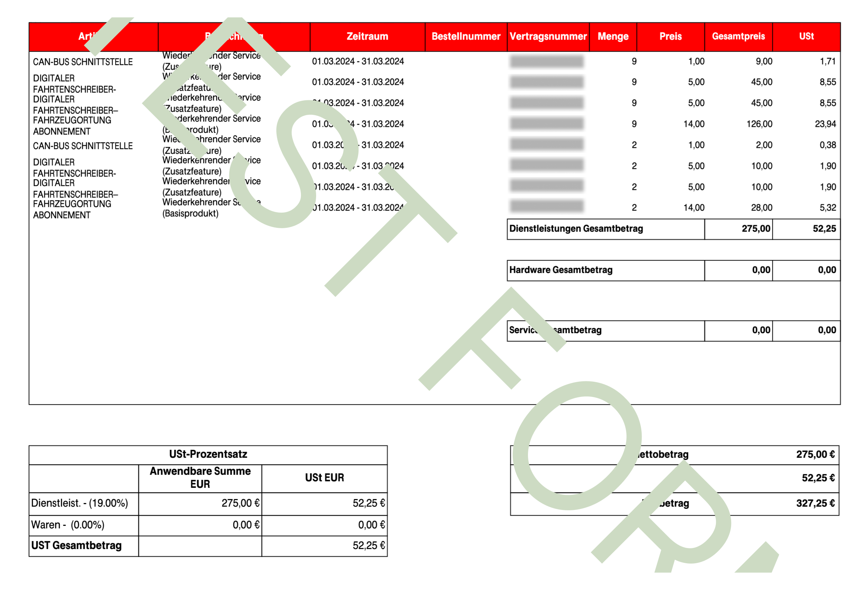Click the final total "327,25 €"
868x590 pixels.
pos(815,503)
